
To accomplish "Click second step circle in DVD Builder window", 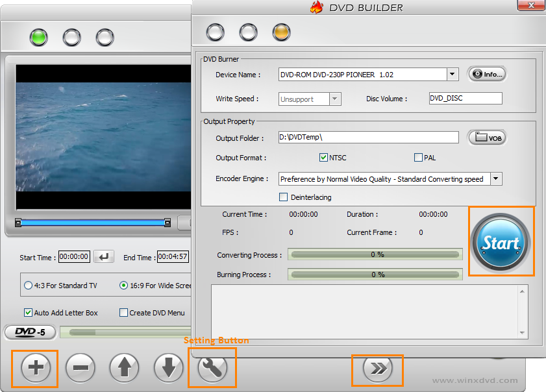I will tap(248, 32).
